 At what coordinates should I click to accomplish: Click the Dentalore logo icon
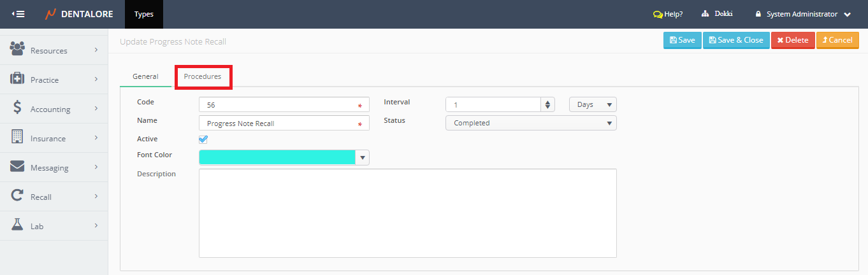(x=50, y=14)
